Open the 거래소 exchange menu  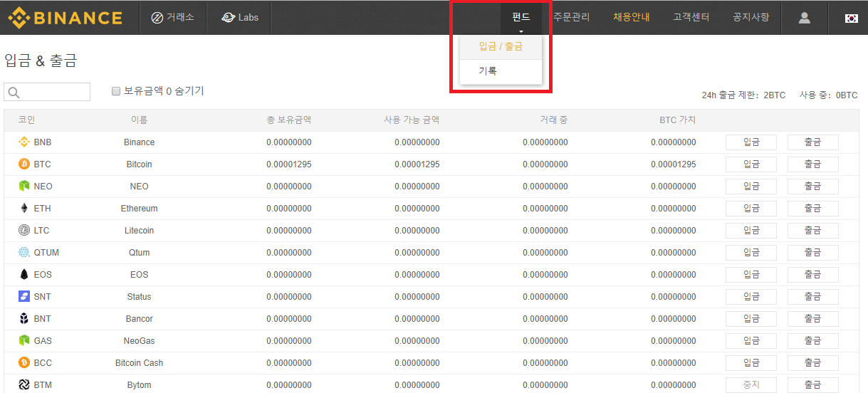pyautogui.click(x=173, y=18)
